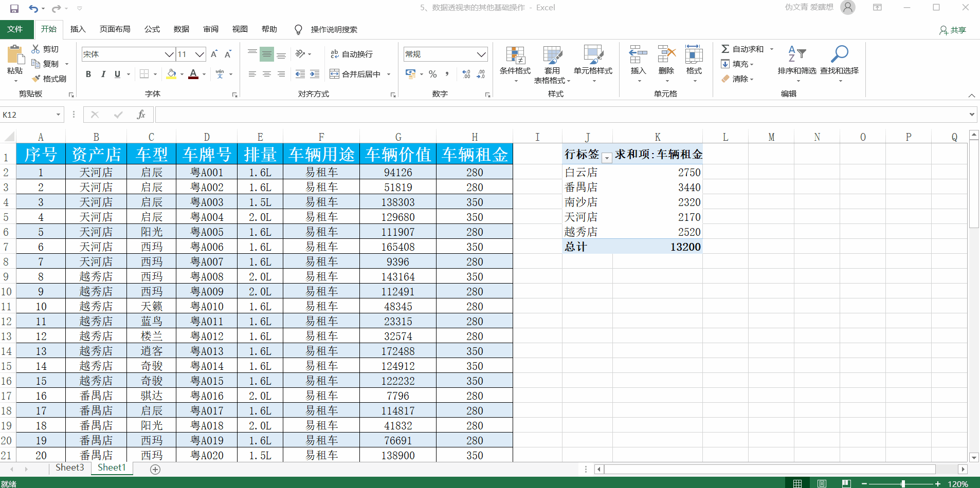The width and height of the screenshot is (980, 488).
Task: Toggle underline formatting with U
Action: coord(117,74)
